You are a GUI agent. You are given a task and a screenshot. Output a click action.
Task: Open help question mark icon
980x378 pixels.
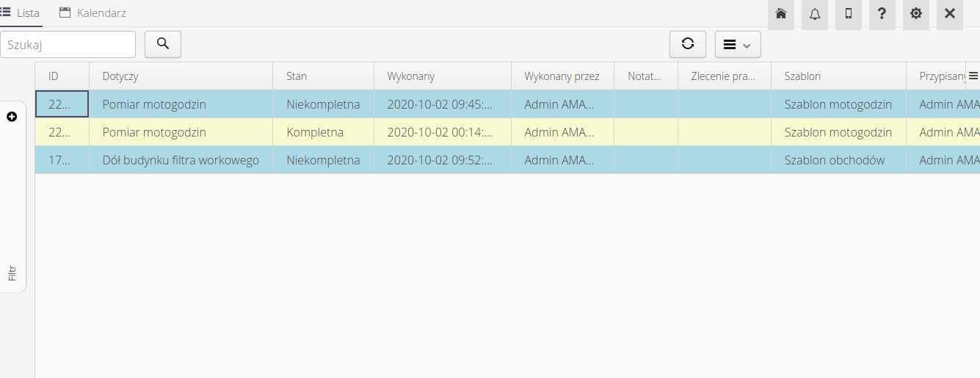(882, 14)
